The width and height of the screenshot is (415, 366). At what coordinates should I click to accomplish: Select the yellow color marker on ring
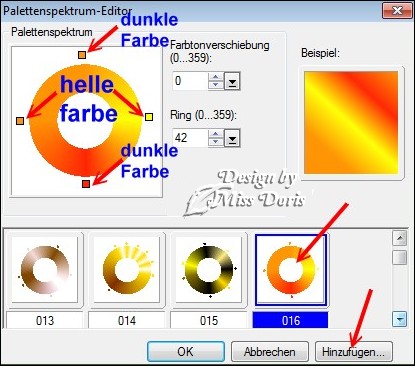[x=149, y=116]
